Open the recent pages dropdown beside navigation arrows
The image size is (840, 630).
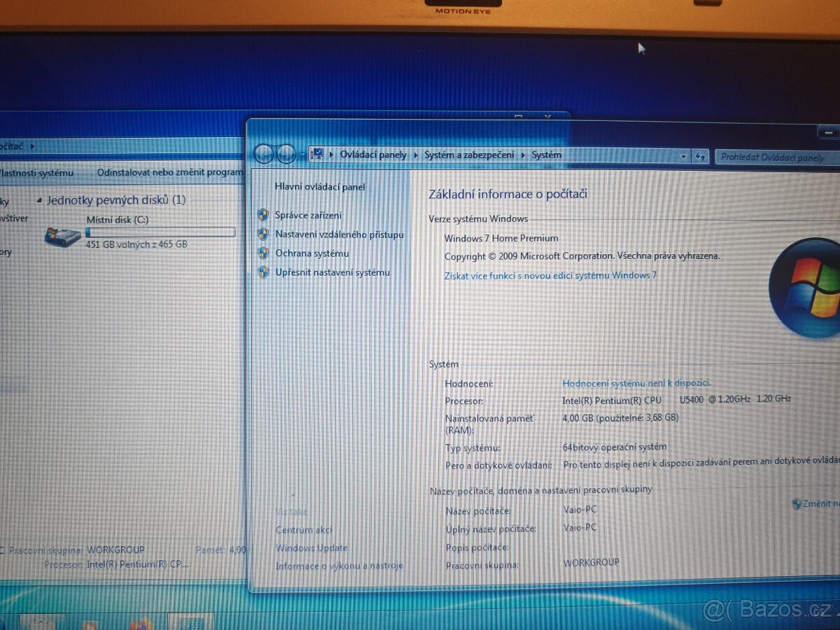pos(302,155)
